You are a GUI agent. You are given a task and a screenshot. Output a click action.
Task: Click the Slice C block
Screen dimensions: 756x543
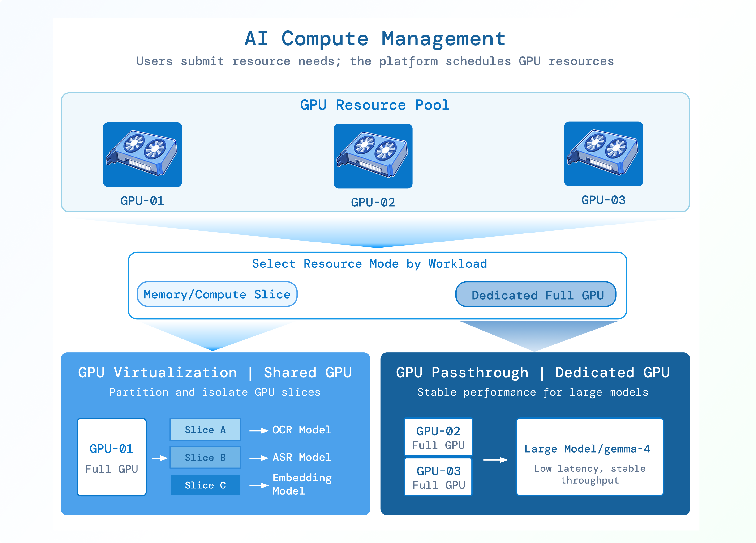click(x=205, y=485)
